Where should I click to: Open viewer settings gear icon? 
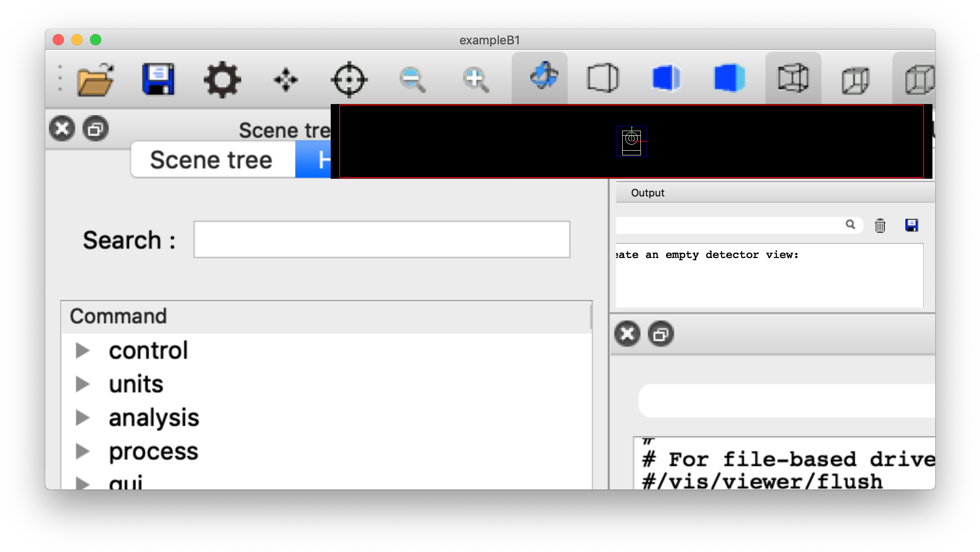pos(222,80)
